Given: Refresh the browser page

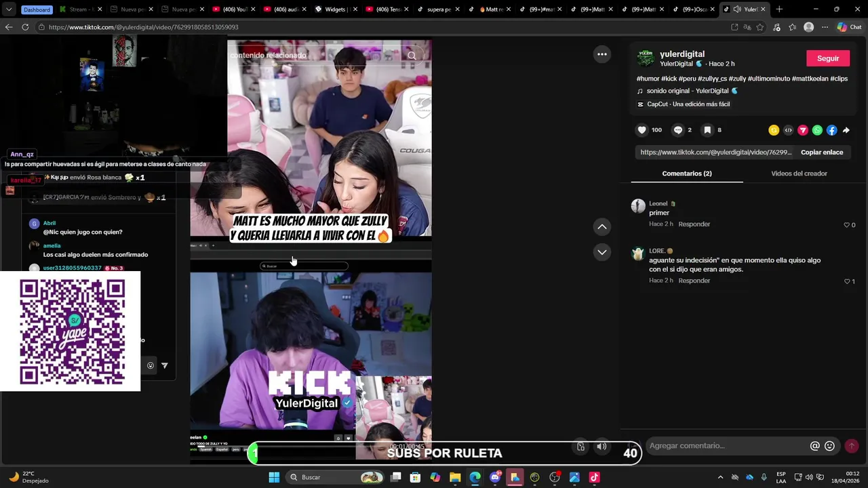Looking at the screenshot, I should coord(25,27).
